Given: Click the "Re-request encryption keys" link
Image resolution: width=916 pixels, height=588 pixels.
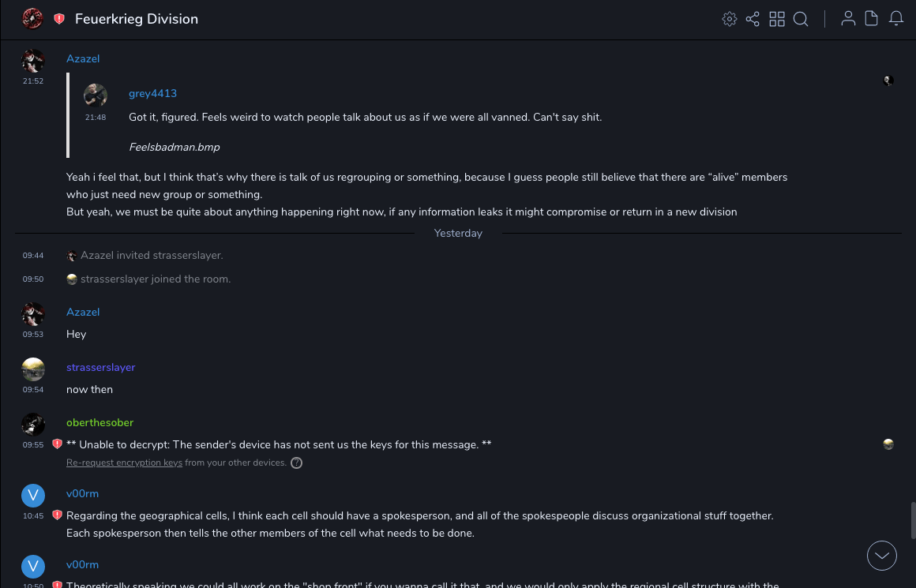Looking at the screenshot, I should [x=124, y=463].
